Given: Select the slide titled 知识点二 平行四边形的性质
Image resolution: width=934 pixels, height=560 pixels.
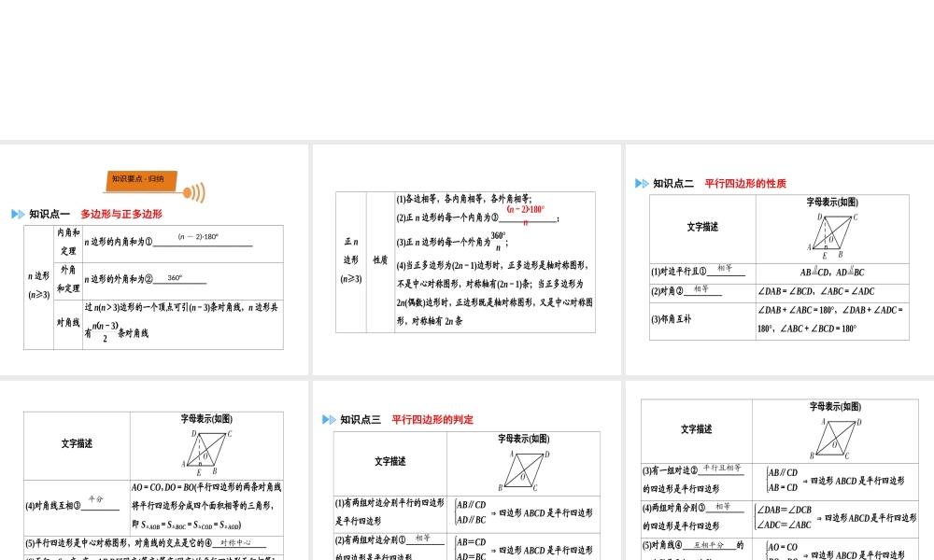Looking at the screenshot, I should coord(780,259).
